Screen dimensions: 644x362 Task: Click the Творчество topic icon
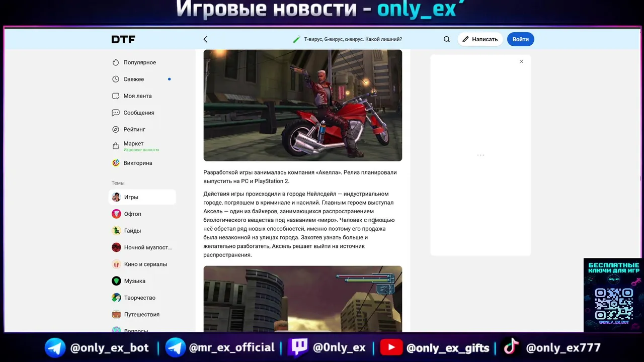coord(116,298)
